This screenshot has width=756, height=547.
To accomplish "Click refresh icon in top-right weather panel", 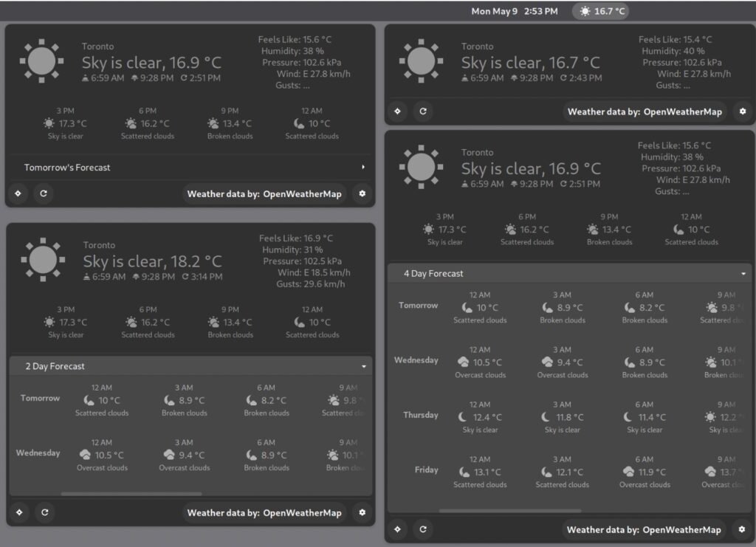I will [423, 111].
